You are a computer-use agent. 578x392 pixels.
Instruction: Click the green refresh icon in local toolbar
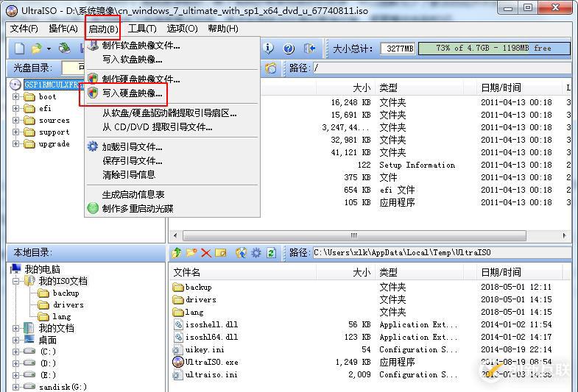tap(271, 252)
